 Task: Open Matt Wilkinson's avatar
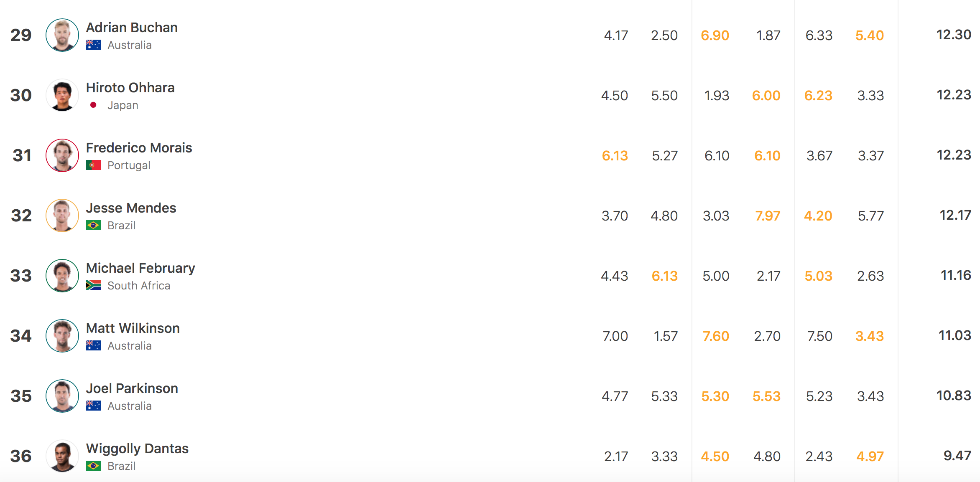62,336
